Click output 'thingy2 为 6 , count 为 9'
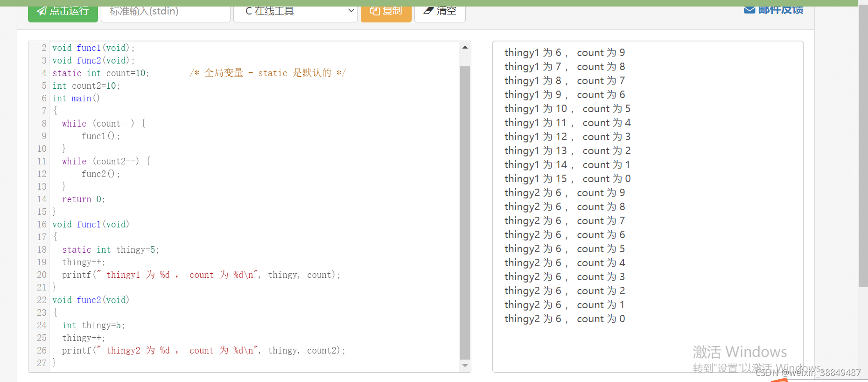 (565, 192)
